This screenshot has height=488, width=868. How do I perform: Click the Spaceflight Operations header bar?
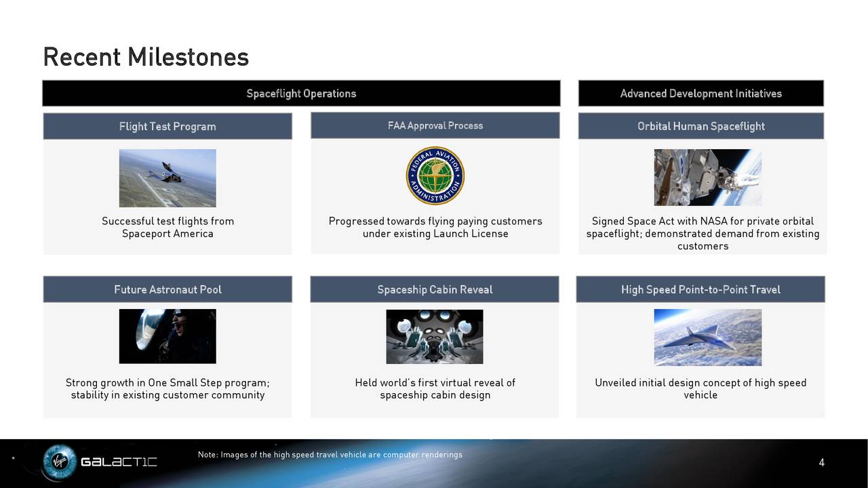301,94
